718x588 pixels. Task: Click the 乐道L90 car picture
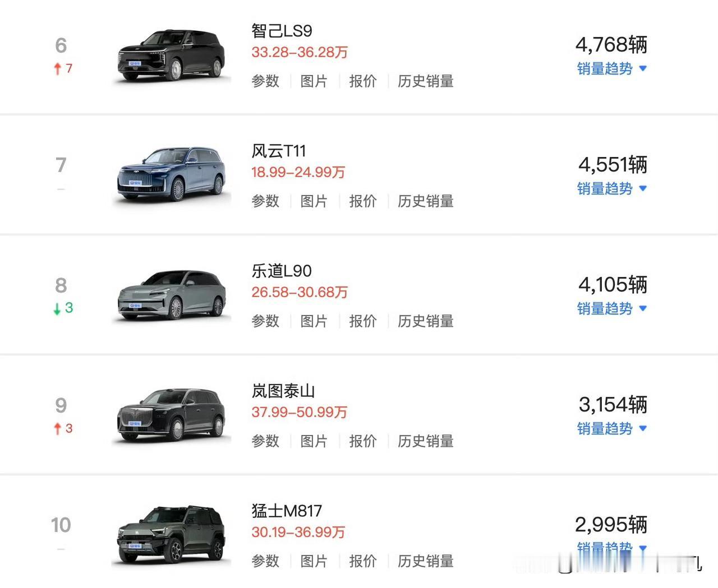pyautogui.click(x=172, y=295)
